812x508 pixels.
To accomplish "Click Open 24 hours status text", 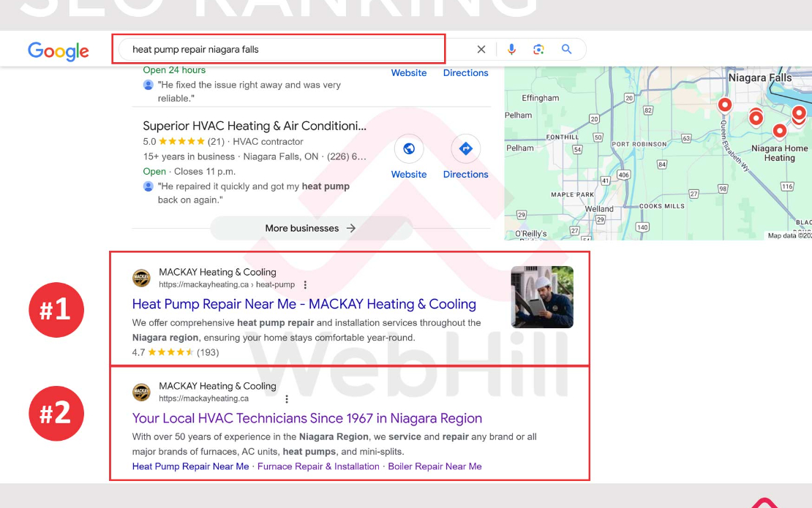I will tap(174, 70).
